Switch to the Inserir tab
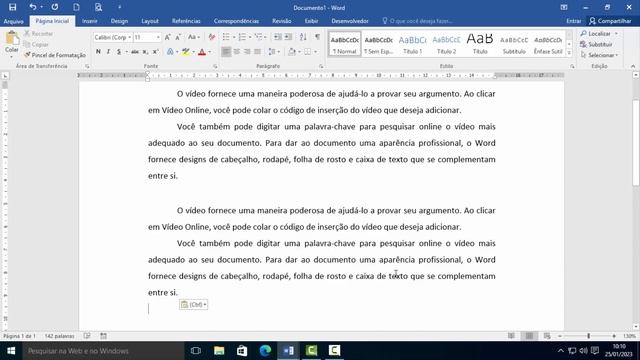Viewport: 640px width, 360px height. click(x=90, y=21)
